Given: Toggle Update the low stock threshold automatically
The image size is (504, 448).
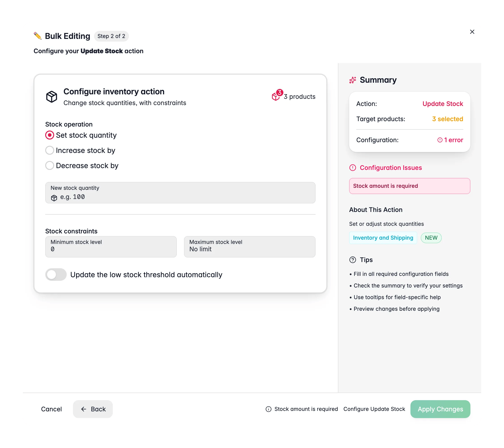Looking at the screenshot, I should pyautogui.click(x=56, y=275).
